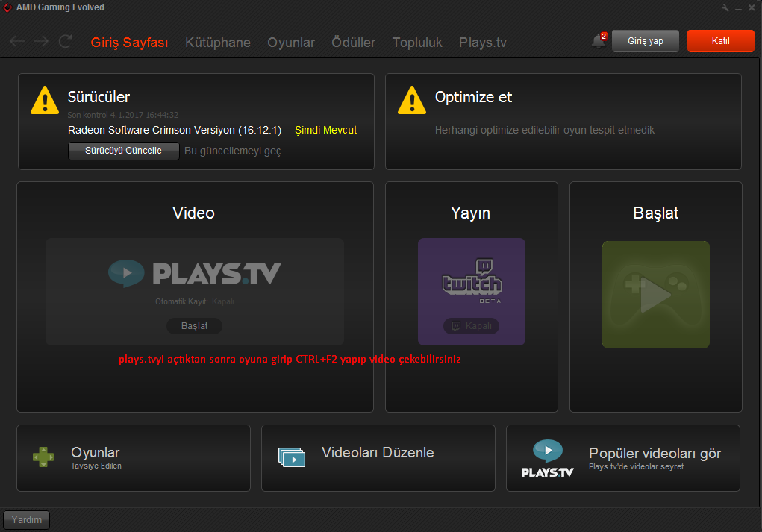The height and width of the screenshot is (532, 762).
Task: Click the Başlat panel heading
Action: [x=655, y=213]
